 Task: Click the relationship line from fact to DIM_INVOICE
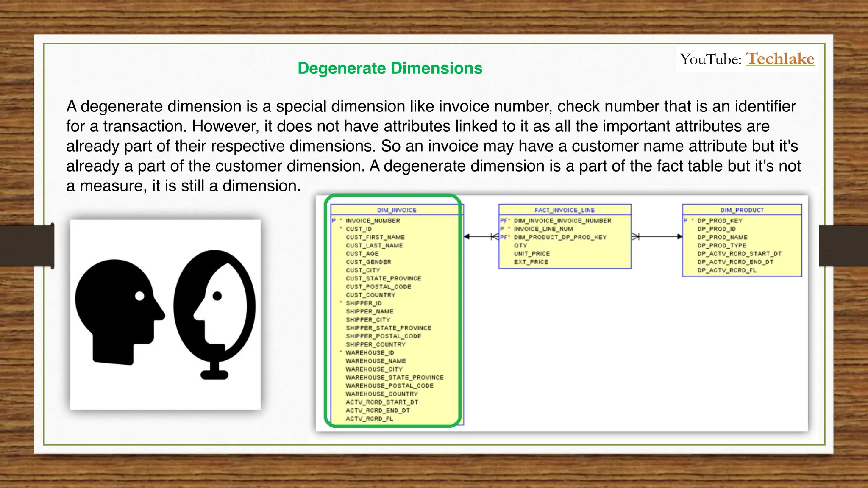[481, 237]
